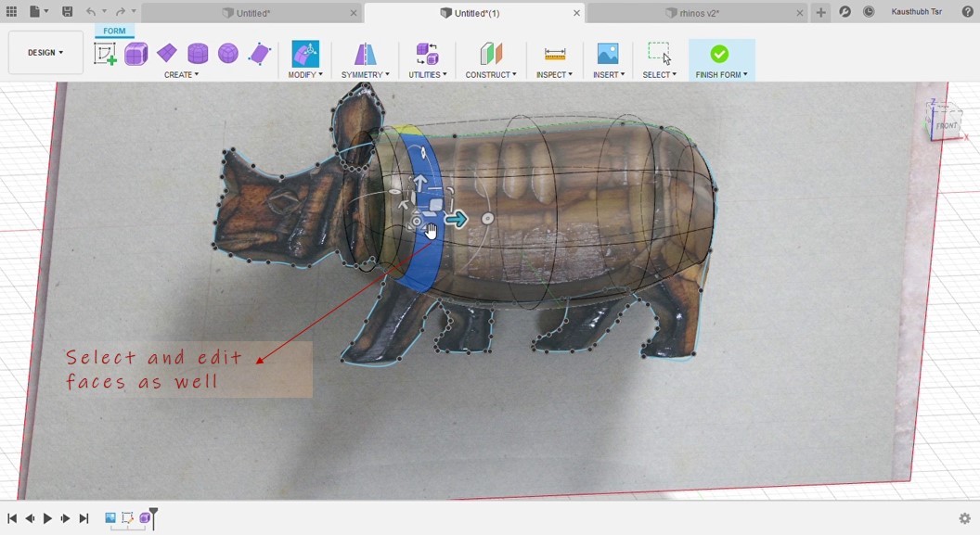Select the form feature in timeline
980x535 pixels.
[145, 517]
